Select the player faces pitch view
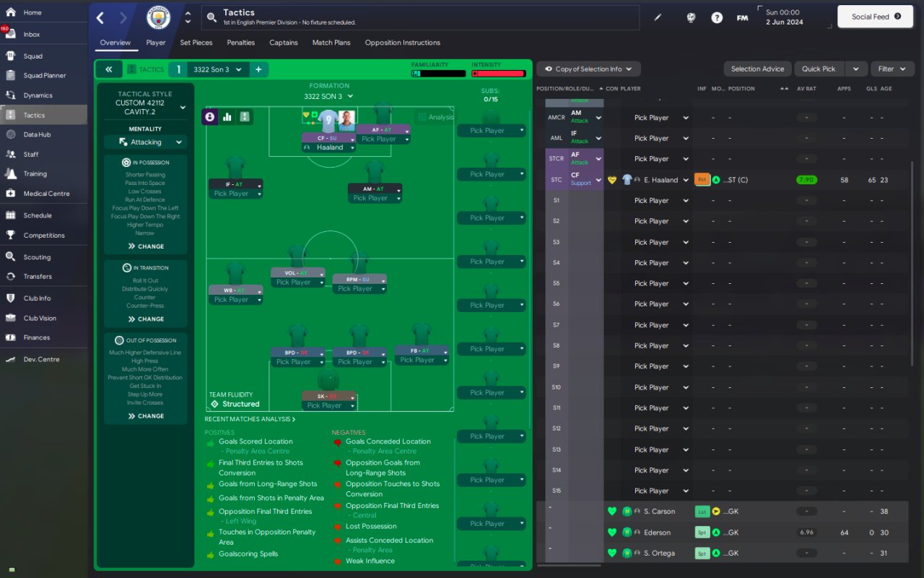Image resolution: width=924 pixels, height=578 pixels. 210,116
